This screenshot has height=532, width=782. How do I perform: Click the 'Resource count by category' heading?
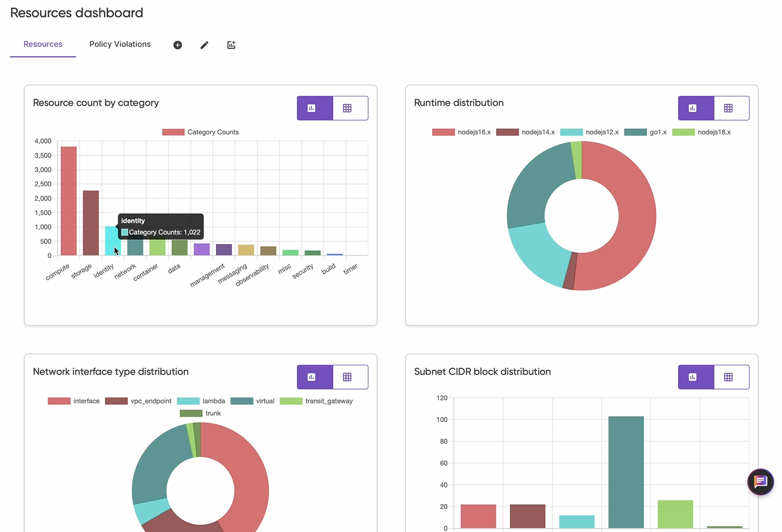click(96, 103)
